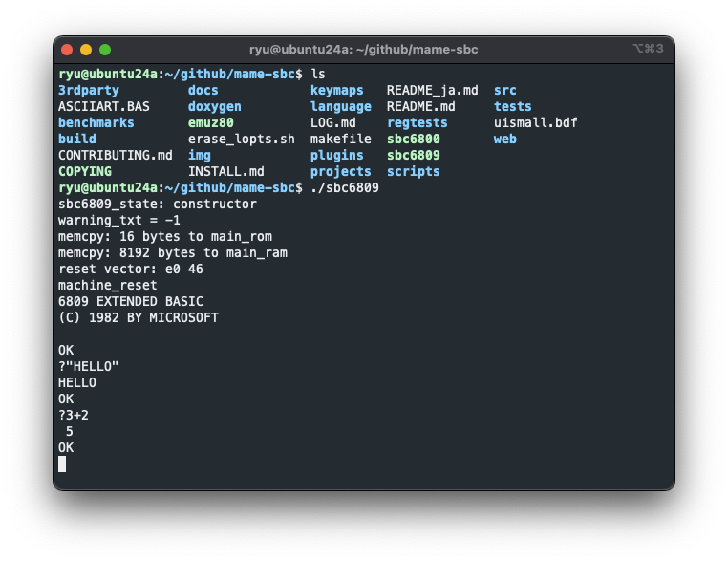Click the 6809 EXTENDED BASIC banner line
Screen dimensions: 728x561
131,301
